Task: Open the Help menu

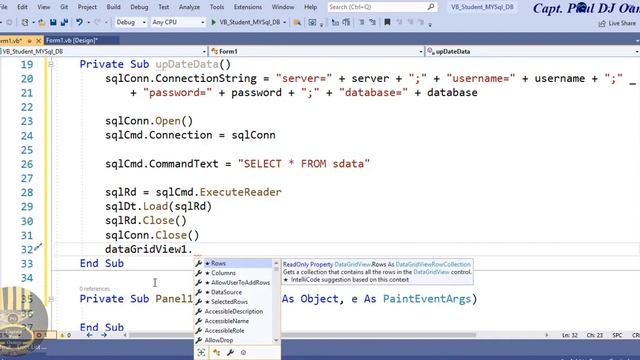Action: (310, 7)
